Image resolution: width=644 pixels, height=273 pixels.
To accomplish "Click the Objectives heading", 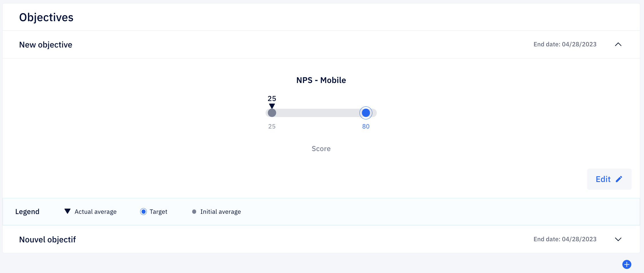I will click(46, 17).
